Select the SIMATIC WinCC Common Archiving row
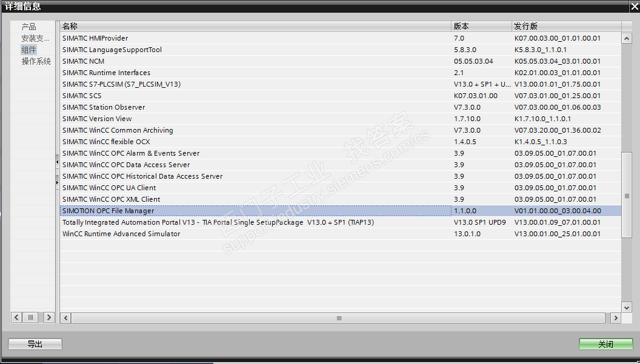Screen dimensions: 640x364 point(341,130)
